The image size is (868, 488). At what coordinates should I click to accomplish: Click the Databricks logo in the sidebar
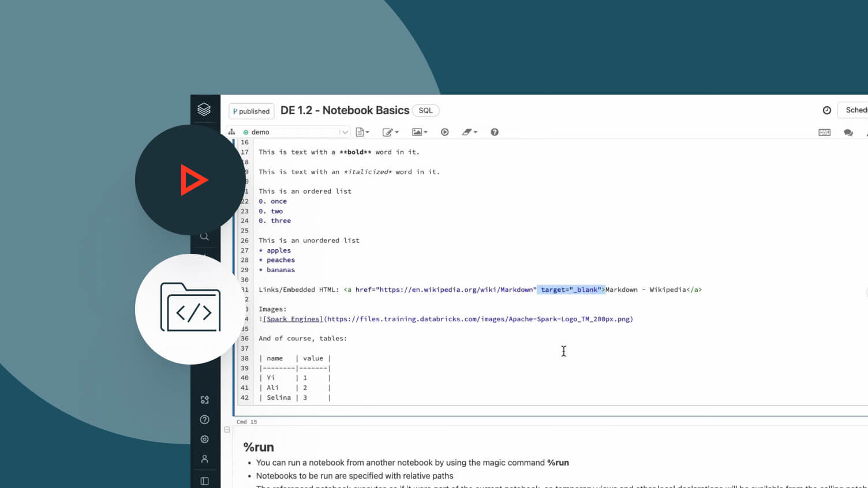click(204, 109)
